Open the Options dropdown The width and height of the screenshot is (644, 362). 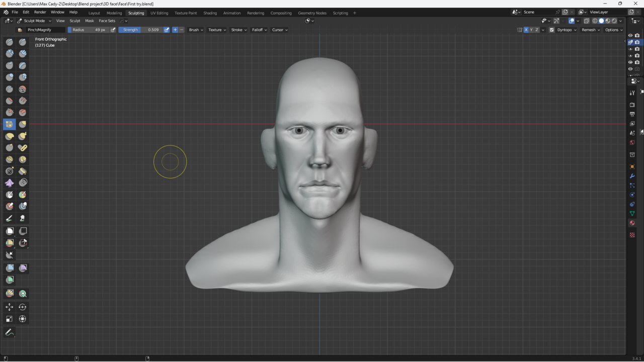point(614,30)
